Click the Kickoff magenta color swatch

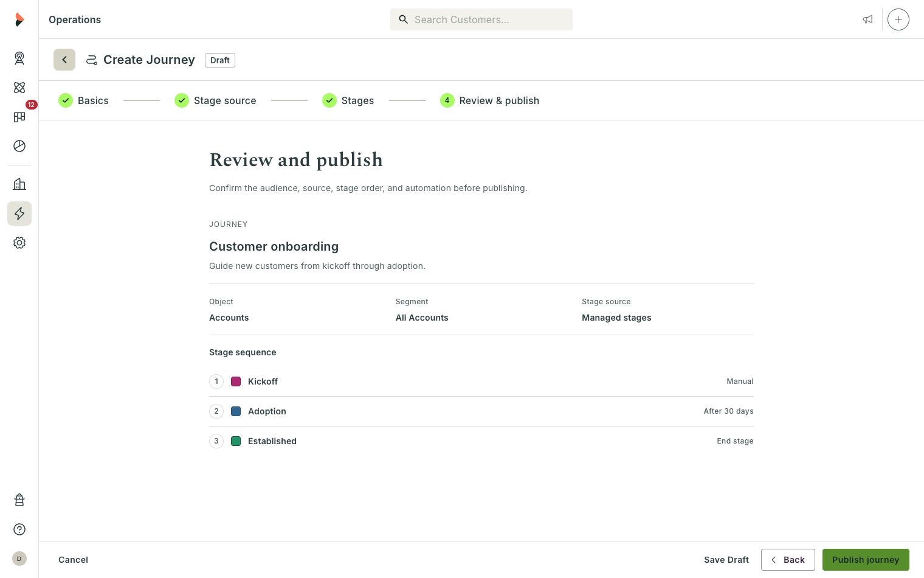[236, 381]
